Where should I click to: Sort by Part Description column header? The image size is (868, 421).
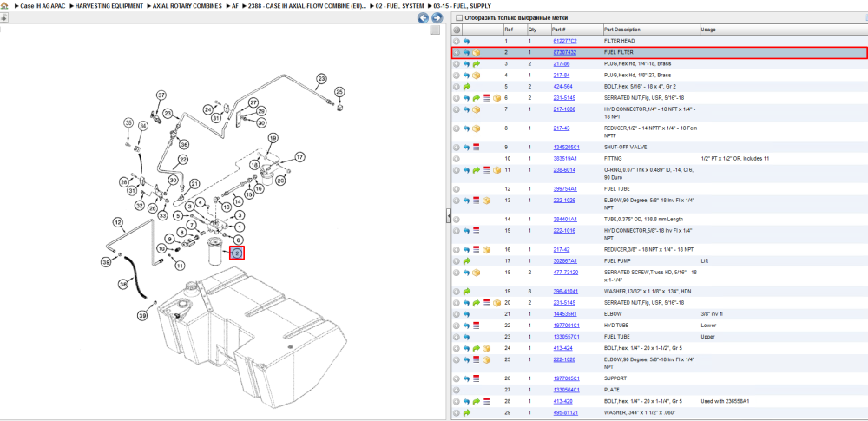coord(650,30)
